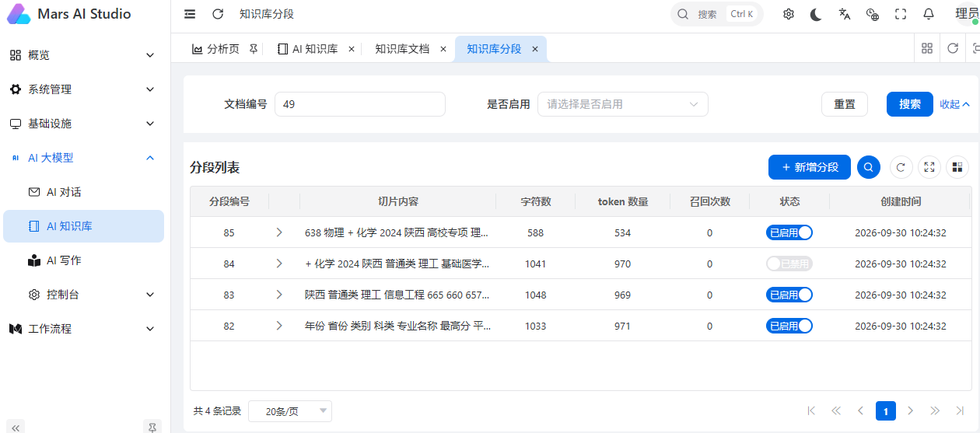Open the language translation icon
This screenshot has width=980, height=433.
click(845, 14)
